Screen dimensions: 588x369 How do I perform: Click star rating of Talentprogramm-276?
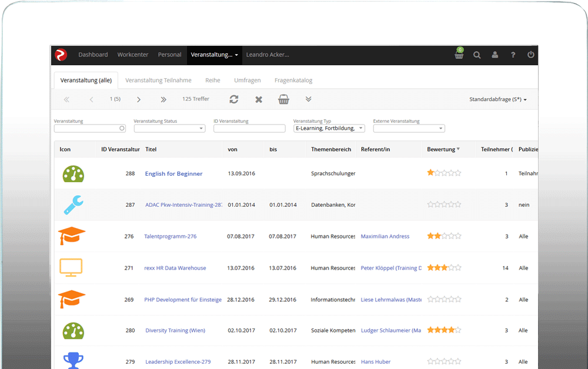pyautogui.click(x=444, y=236)
